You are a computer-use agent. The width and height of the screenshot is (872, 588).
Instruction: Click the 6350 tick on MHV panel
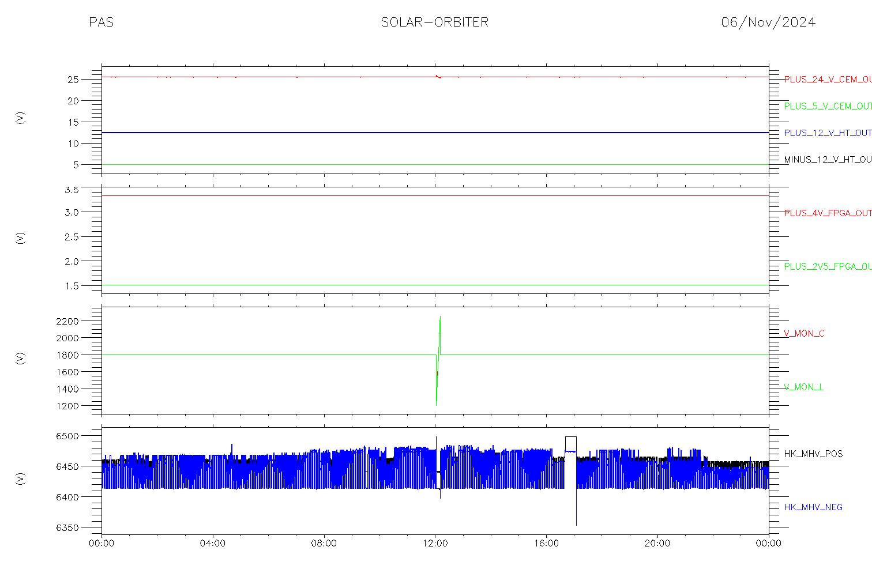point(67,527)
